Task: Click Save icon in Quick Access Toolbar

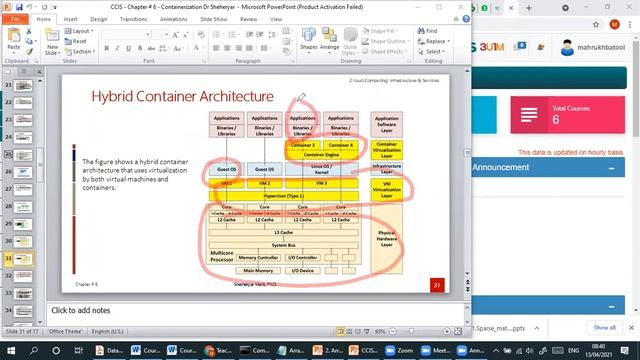Action: 19,7
